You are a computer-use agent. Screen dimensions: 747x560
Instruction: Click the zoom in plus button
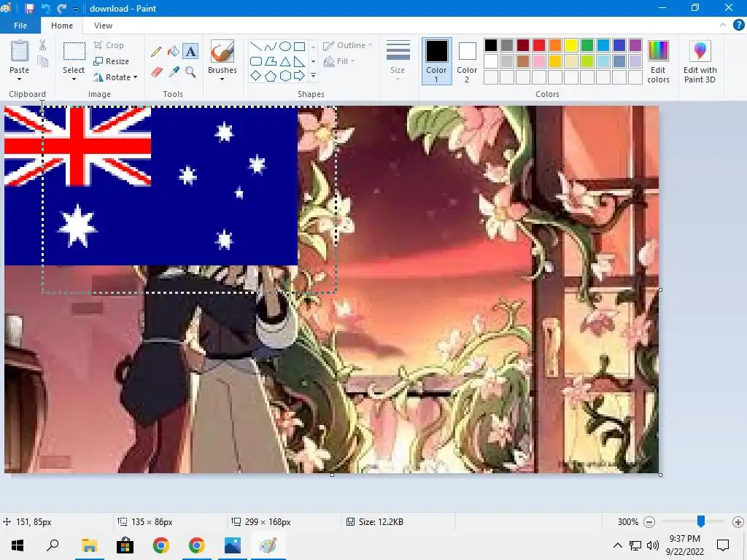(738, 522)
